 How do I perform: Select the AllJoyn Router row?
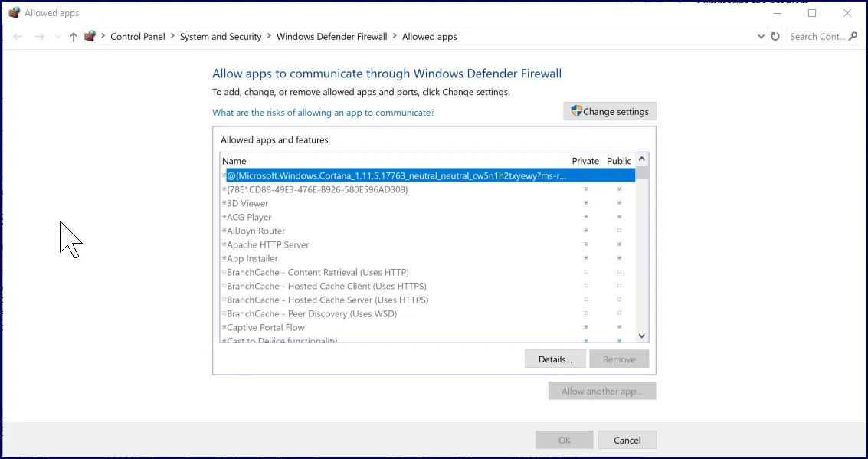pyautogui.click(x=427, y=231)
